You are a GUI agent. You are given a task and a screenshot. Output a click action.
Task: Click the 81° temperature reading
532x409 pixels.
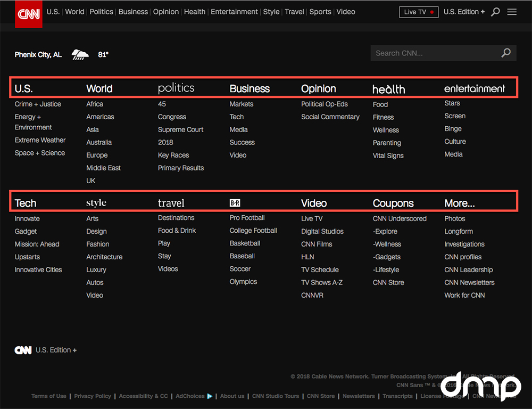click(x=103, y=54)
